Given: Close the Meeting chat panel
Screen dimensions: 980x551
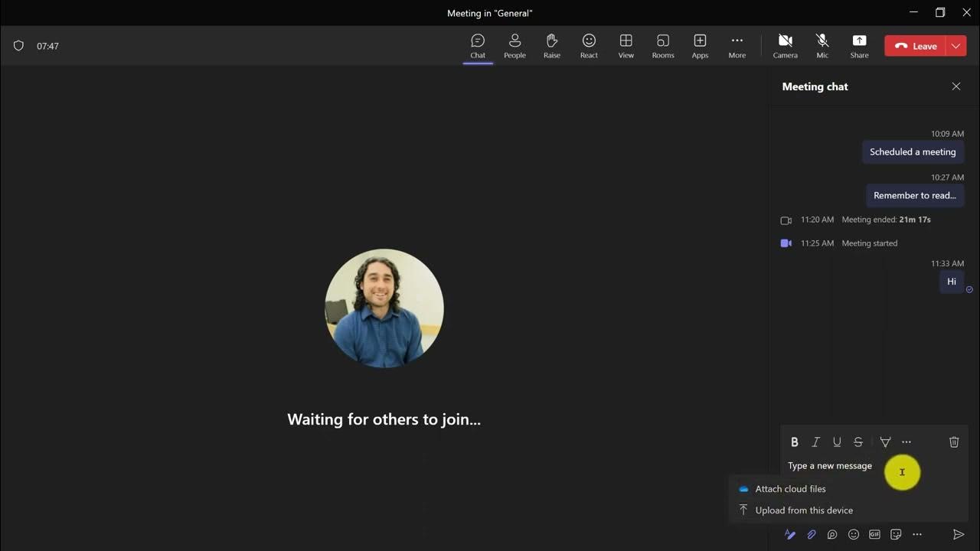Looking at the screenshot, I should 956,86.
